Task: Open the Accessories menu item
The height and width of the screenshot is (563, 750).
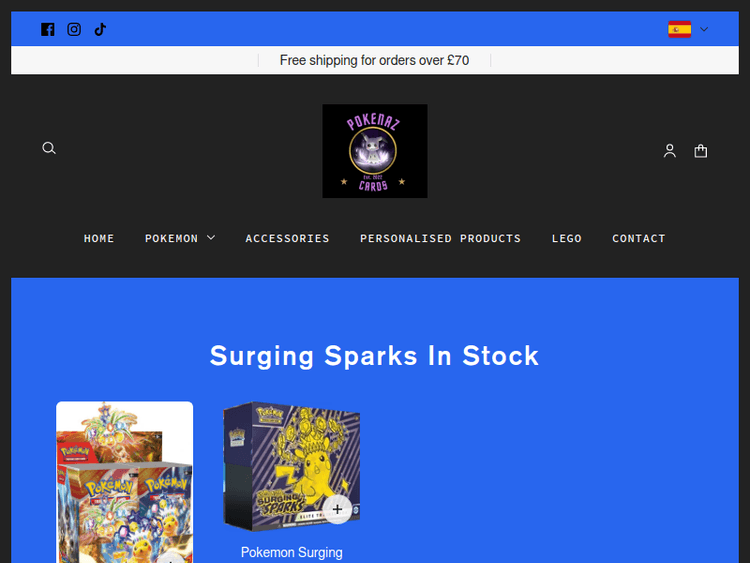Action: point(287,238)
